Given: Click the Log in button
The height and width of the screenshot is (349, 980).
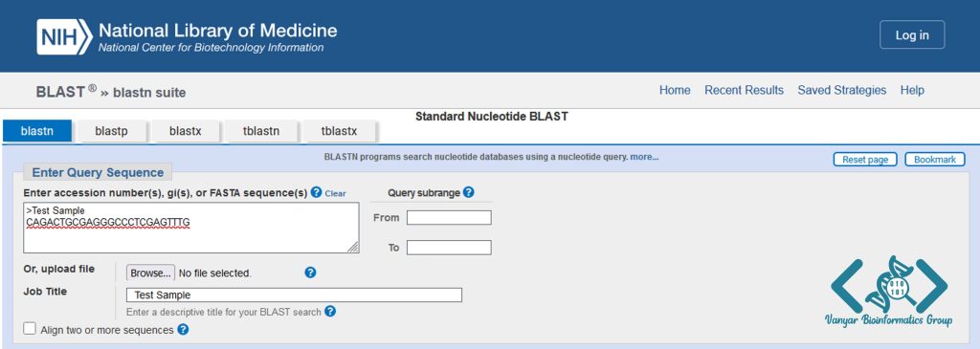Looking at the screenshot, I should [912, 35].
